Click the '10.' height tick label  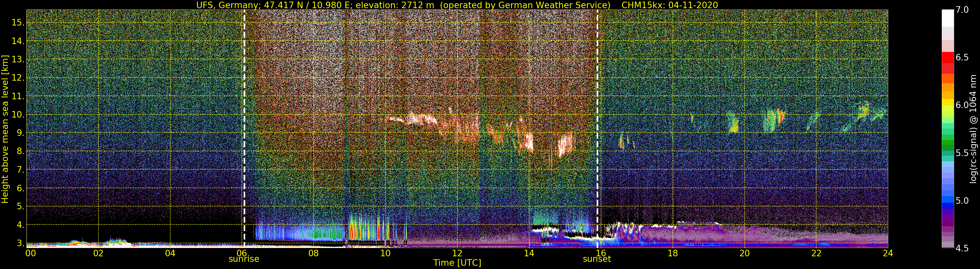(18, 115)
